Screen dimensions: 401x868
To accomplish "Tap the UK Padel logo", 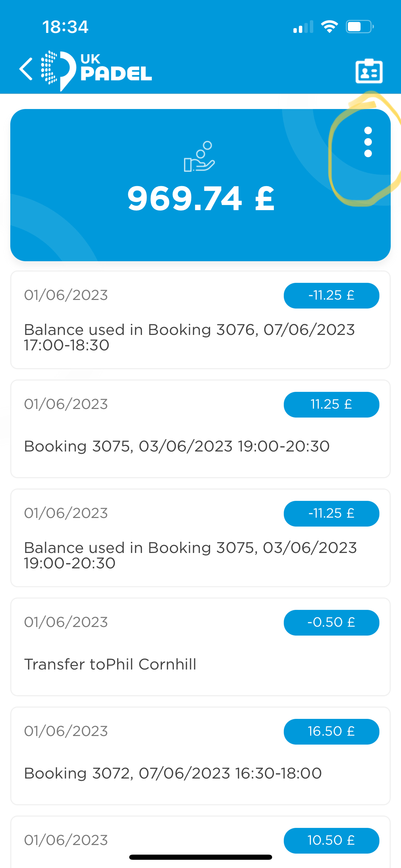I will [97, 70].
